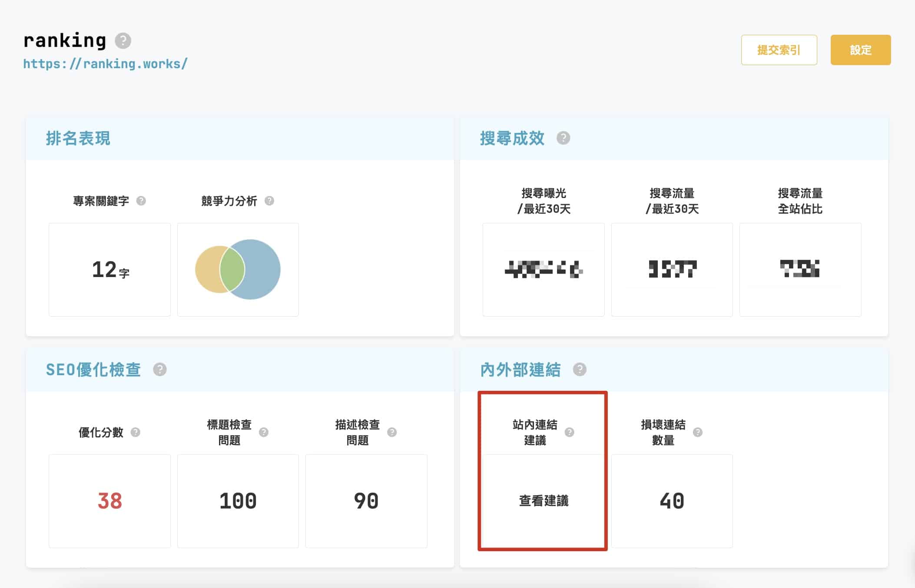Screen dimensions: 915x588
Task: Click help icon next to 專案關鍵字
Action: (x=141, y=201)
